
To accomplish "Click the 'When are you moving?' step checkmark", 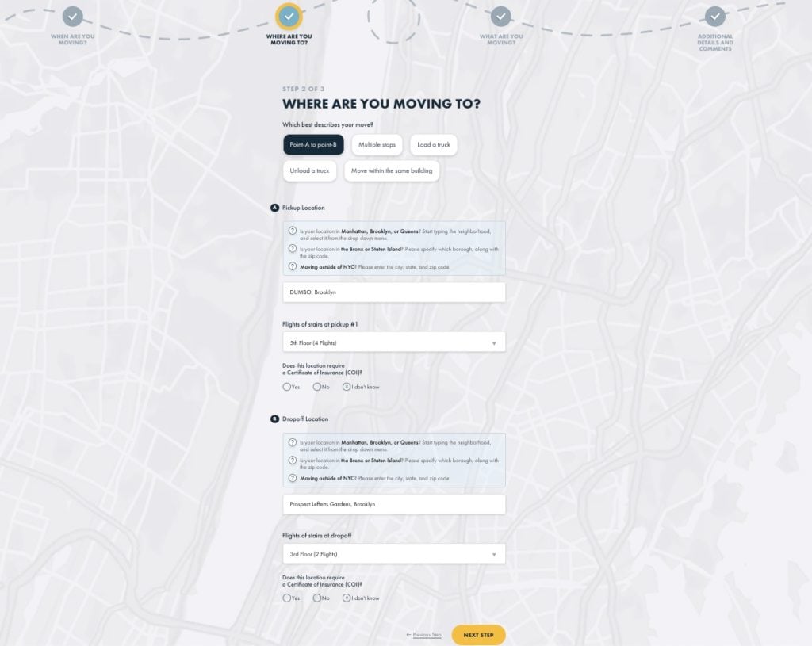I will [x=72, y=16].
